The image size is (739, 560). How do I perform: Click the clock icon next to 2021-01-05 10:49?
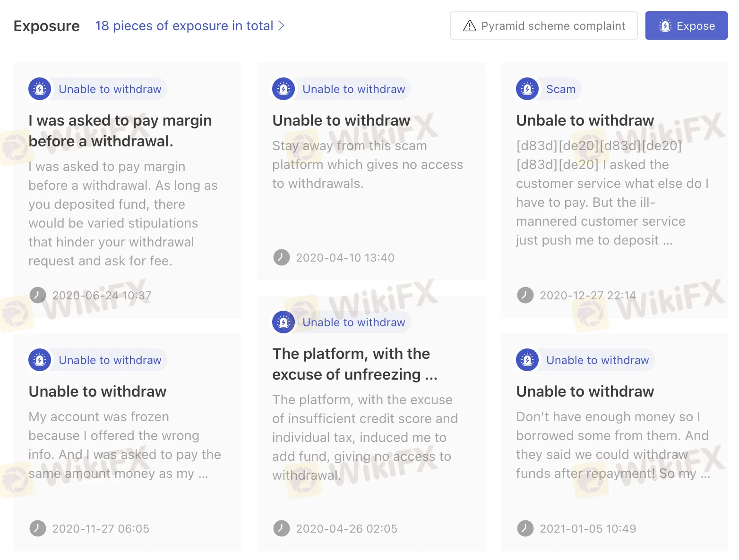click(525, 528)
